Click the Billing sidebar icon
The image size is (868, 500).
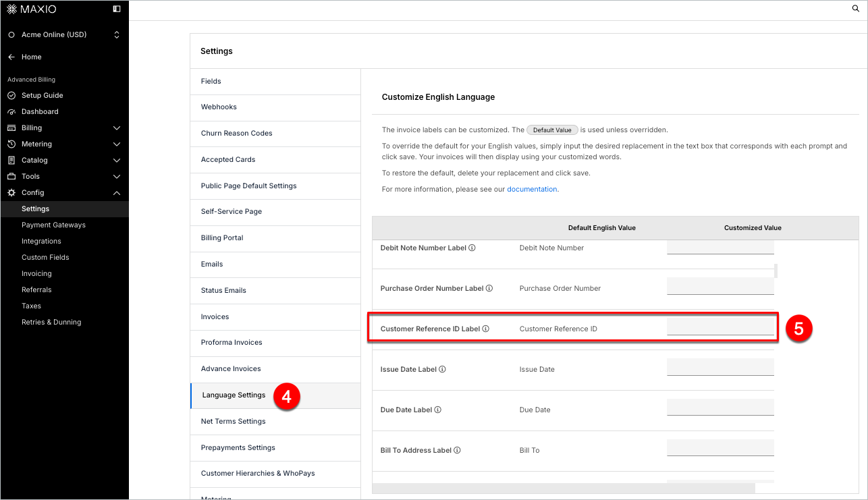pos(10,128)
